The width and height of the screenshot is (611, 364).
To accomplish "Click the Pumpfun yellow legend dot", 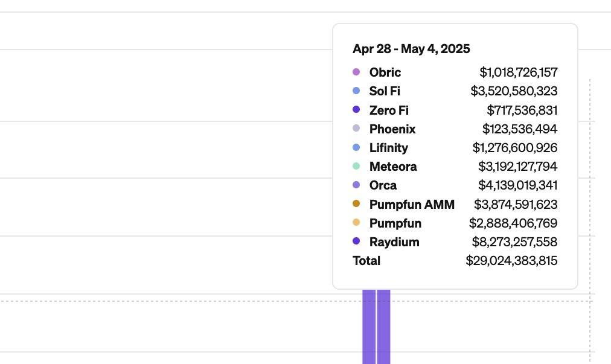I will click(356, 223).
